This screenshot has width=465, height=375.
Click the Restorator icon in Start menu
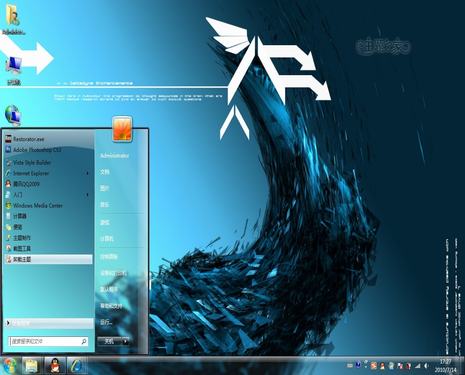[8, 139]
